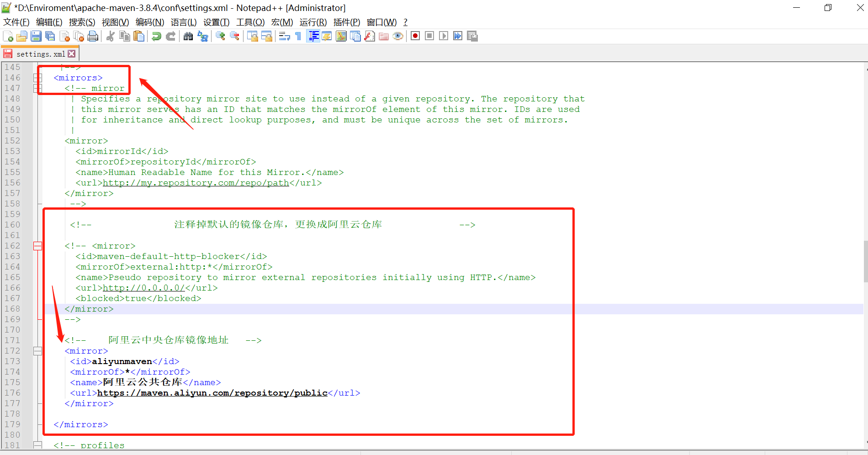Viewport: 868px width, 455px height.
Task: Toggle synchronized vertical scrolling icon
Action: pyautogui.click(x=252, y=36)
